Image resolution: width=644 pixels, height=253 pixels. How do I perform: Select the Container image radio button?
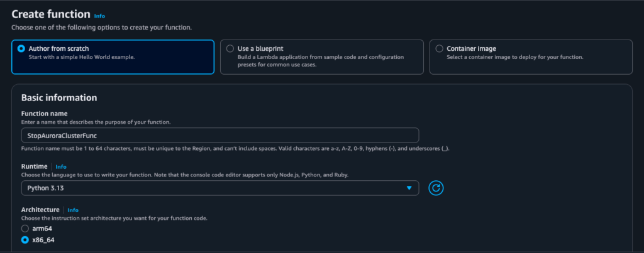tap(439, 48)
